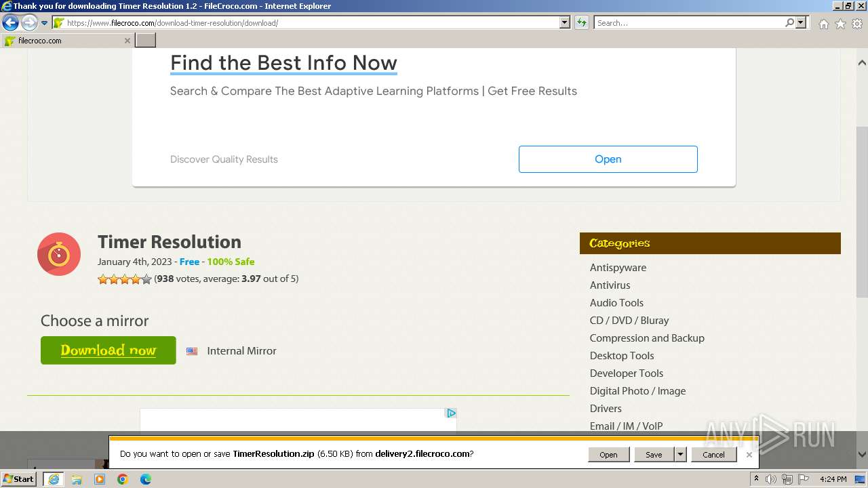Open Windows Media Player from the taskbar
The image size is (868, 488).
click(100, 479)
